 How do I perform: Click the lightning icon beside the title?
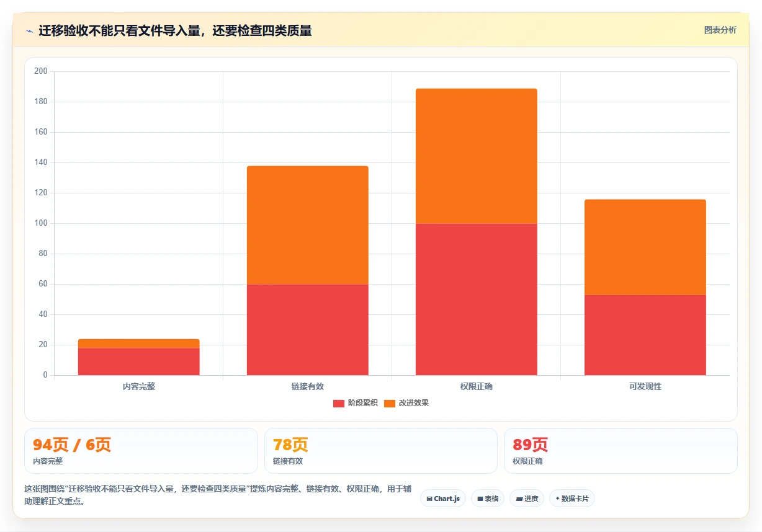(29, 30)
